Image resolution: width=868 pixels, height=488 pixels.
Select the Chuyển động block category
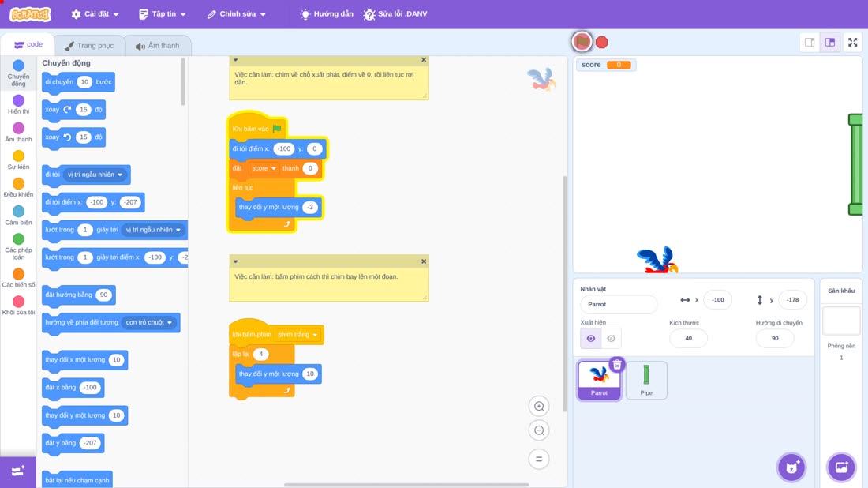click(18, 73)
